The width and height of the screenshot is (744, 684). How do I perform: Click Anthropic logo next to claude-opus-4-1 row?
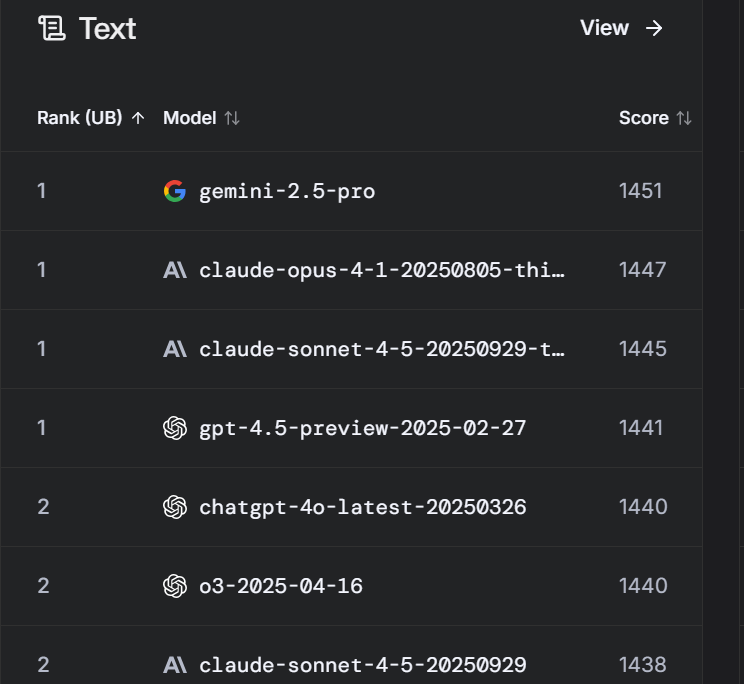(175, 270)
